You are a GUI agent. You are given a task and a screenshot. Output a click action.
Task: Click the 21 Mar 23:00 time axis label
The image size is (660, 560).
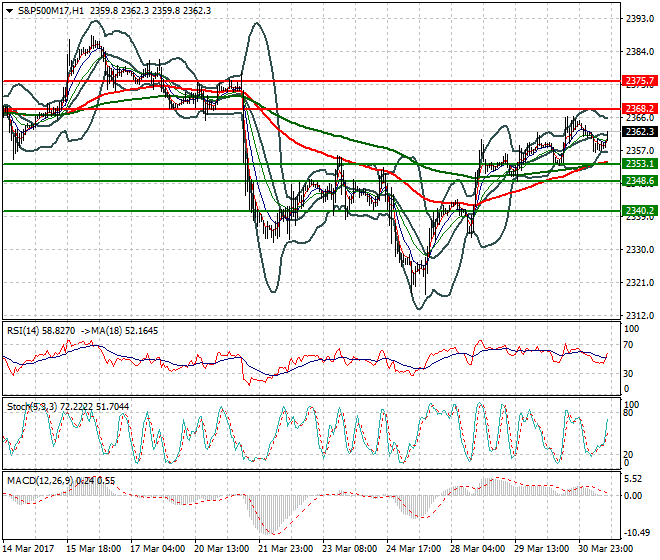tap(285, 549)
